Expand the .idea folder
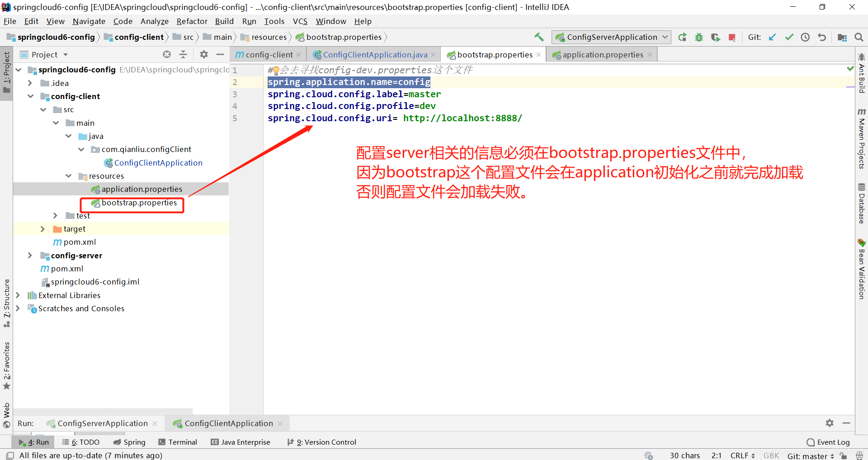The height and width of the screenshot is (460, 868). (30, 83)
